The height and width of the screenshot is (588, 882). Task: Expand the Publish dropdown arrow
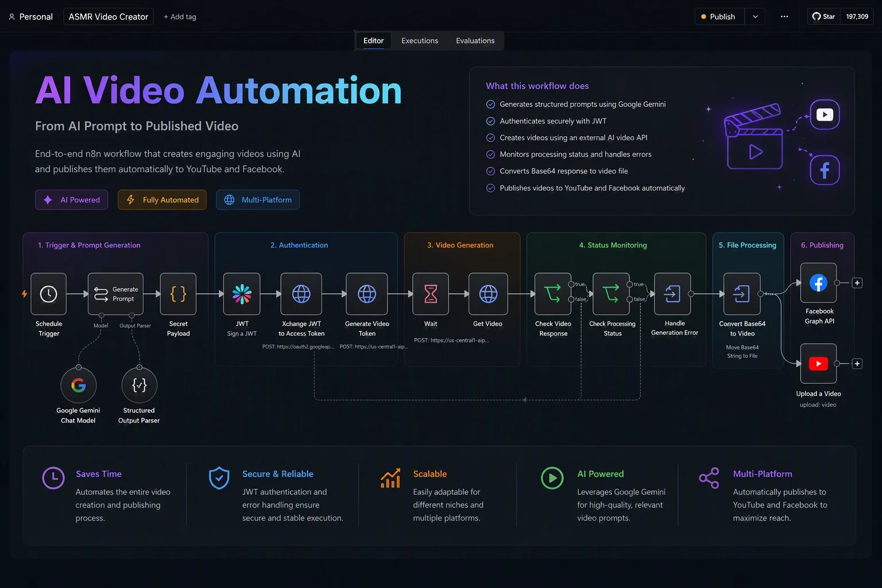coord(755,17)
